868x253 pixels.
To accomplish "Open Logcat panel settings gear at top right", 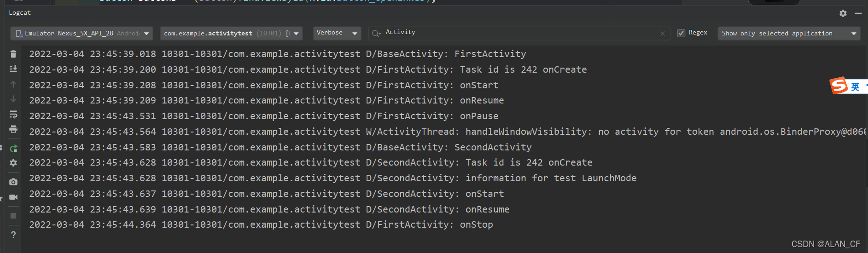I will click(843, 13).
